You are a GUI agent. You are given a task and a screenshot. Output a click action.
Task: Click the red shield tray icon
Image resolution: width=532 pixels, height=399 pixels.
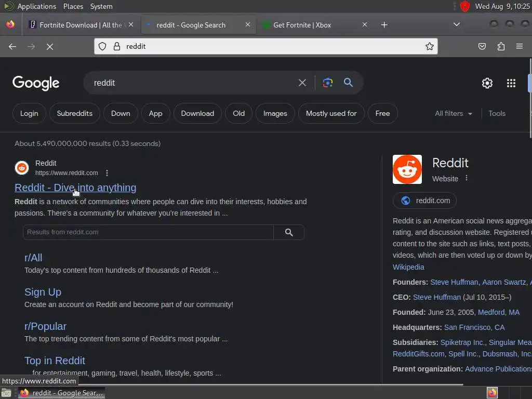(x=464, y=6)
